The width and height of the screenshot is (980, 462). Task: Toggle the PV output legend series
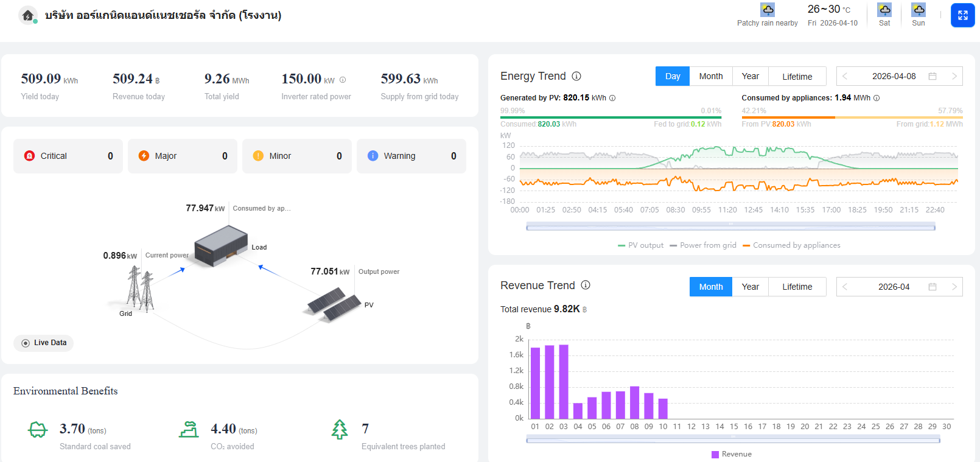click(640, 245)
